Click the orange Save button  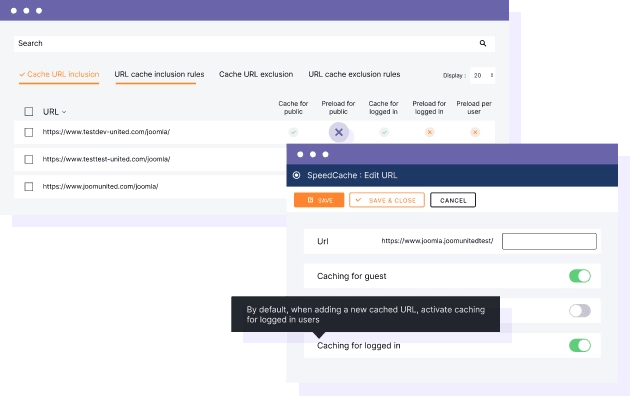point(319,200)
